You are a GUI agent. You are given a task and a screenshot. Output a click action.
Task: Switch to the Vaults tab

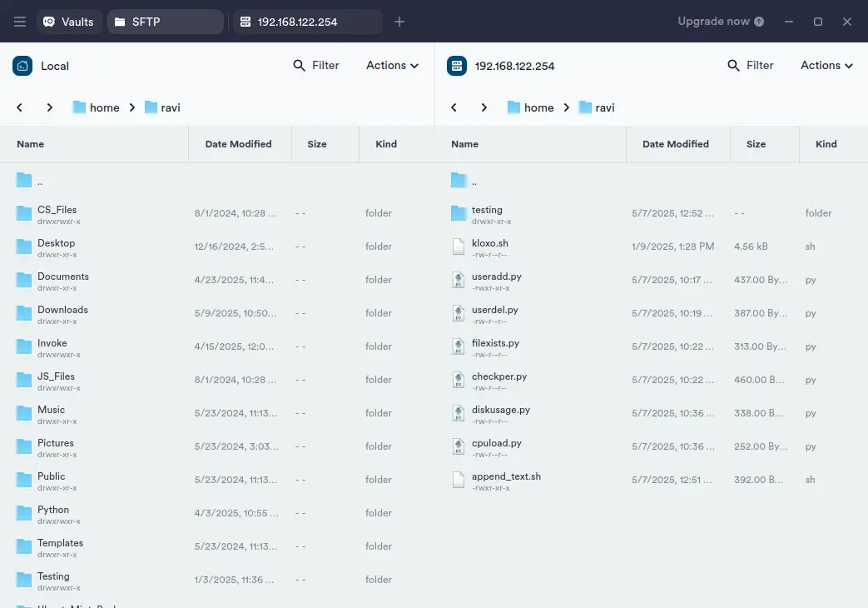pyautogui.click(x=69, y=22)
